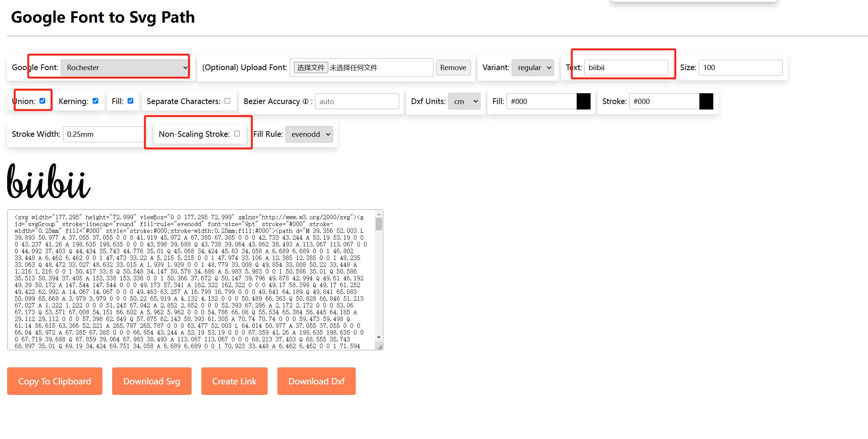This screenshot has width=868, height=439.
Task: Enable the Separate Characters checkbox
Action: pyautogui.click(x=228, y=101)
